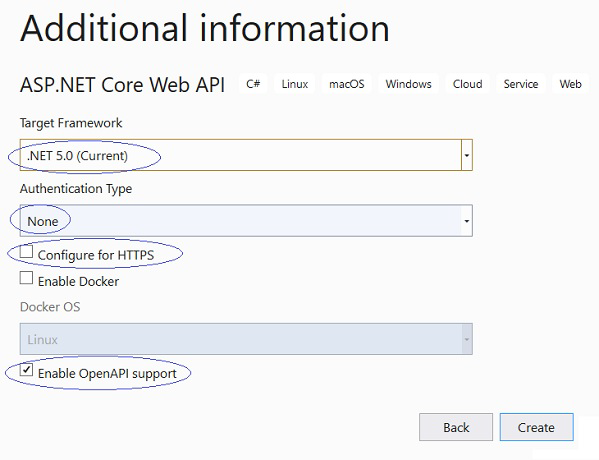599x460 pixels.
Task: Expand the Target Framework dropdown arrow
Action: pos(466,155)
